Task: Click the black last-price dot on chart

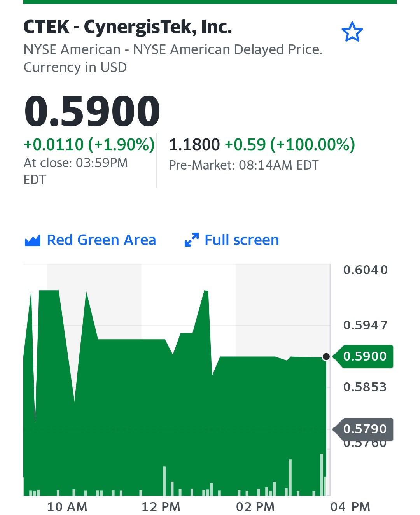Action: click(x=326, y=357)
